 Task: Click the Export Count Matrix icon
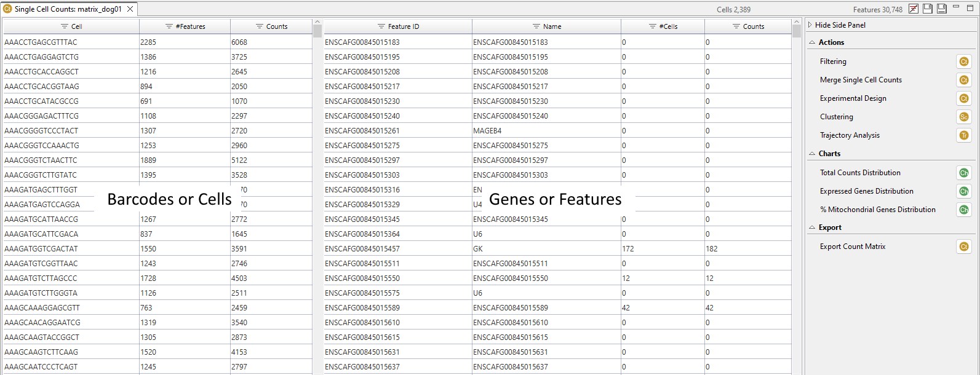tap(963, 247)
